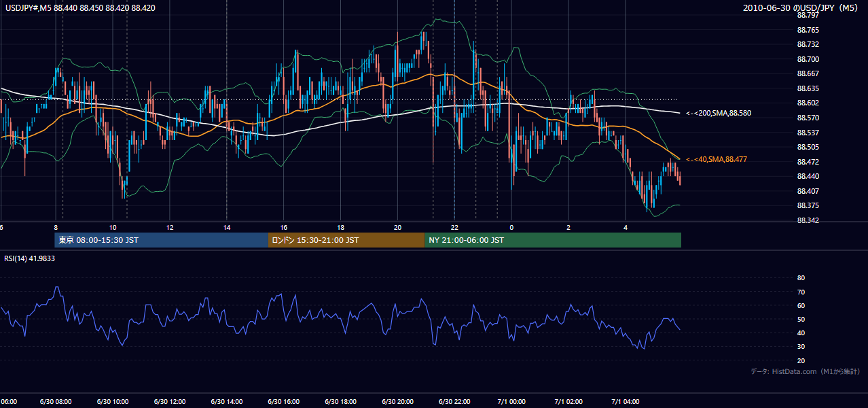This screenshot has width=868, height=408.
Task: Click hour label 22 under price chart
Action: pyautogui.click(x=455, y=227)
